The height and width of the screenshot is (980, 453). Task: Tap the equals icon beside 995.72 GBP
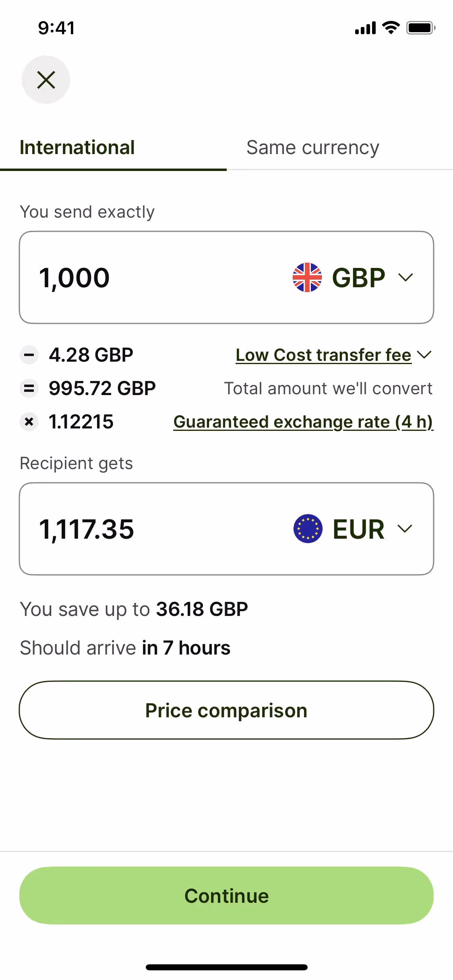(x=29, y=388)
